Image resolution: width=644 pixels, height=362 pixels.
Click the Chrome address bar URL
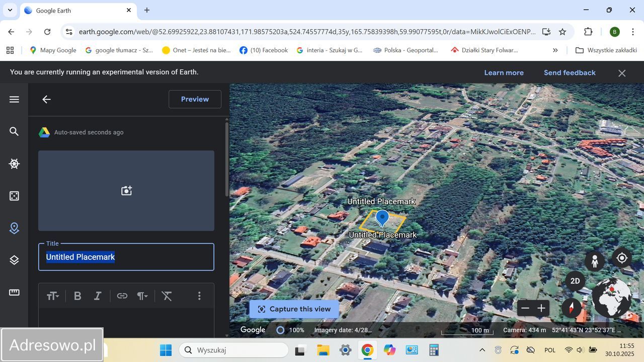click(307, 32)
